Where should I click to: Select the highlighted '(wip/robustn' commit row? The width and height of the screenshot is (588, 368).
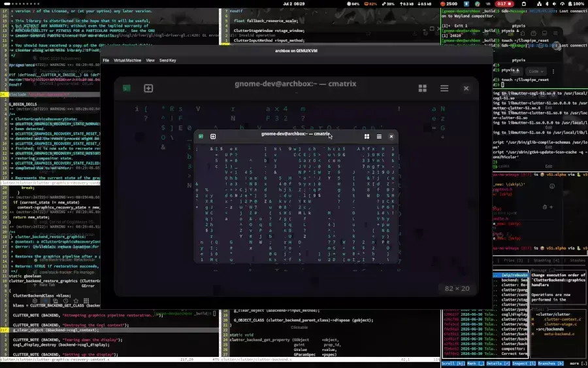point(511,275)
